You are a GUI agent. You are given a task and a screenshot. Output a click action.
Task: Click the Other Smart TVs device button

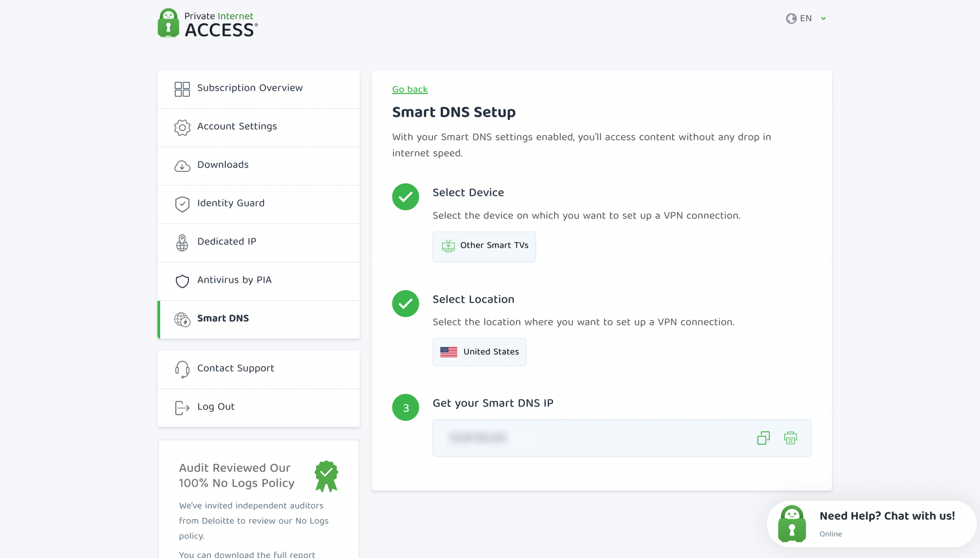click(484, 246)
